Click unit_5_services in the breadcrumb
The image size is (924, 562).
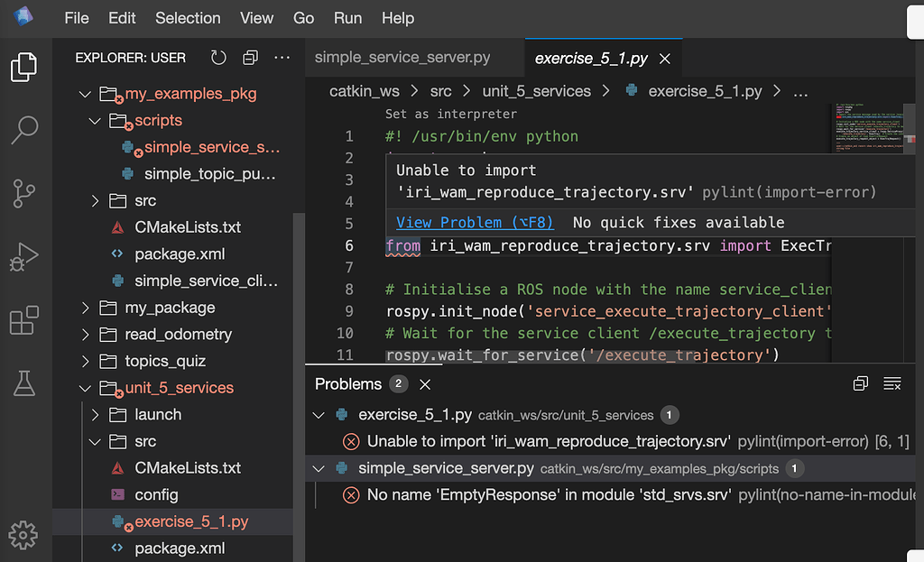point(536,90)
